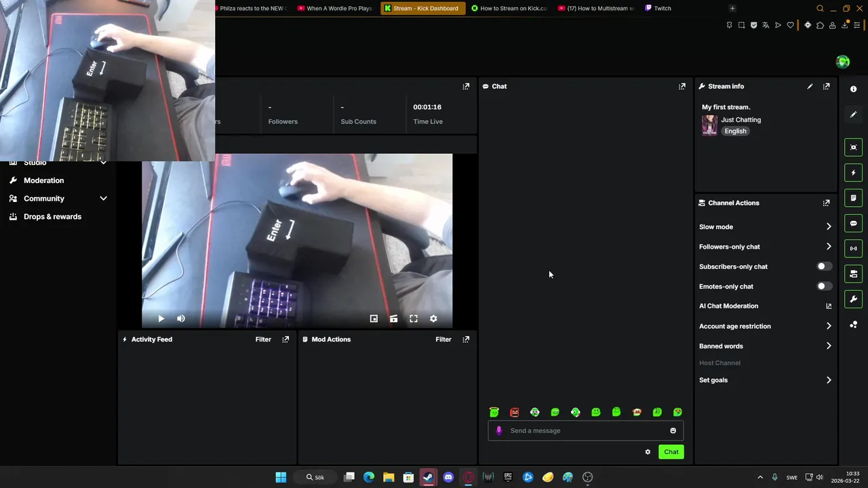
Task: Toggle the stream preview widget in right sidebar
Action: pyautogui.click(x=854, y=147)
